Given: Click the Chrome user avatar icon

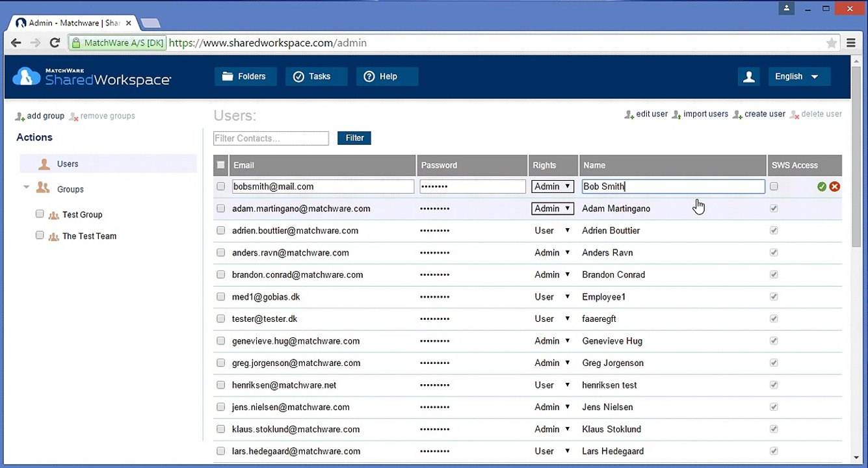Looking at the screenshot, I should click(787, 8).
